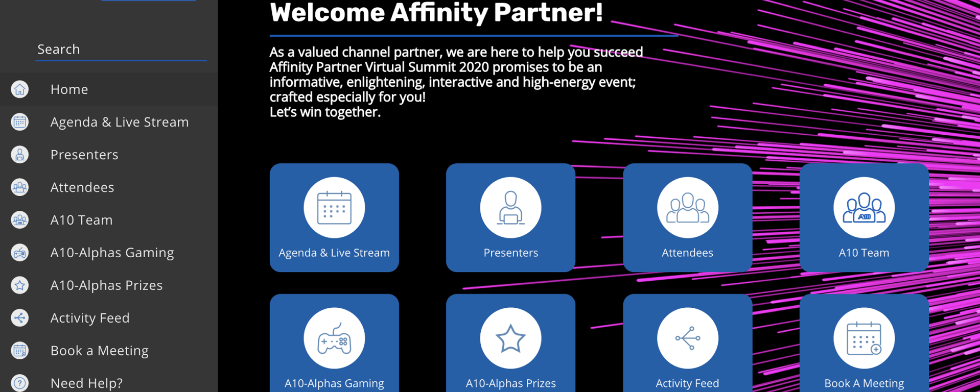Click the share icon beside Activity Feed in sidebar
The image size is (980, 392).
point(20,318)
